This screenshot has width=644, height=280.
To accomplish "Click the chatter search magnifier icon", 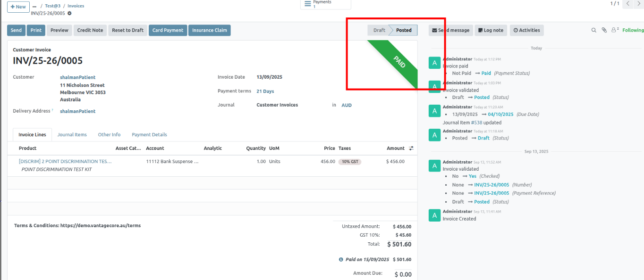I will (594, 30).
